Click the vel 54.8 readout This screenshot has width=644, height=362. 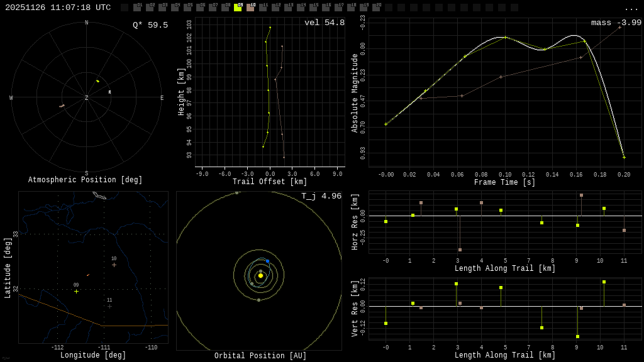pyautogui.click(x=324, y=23)
